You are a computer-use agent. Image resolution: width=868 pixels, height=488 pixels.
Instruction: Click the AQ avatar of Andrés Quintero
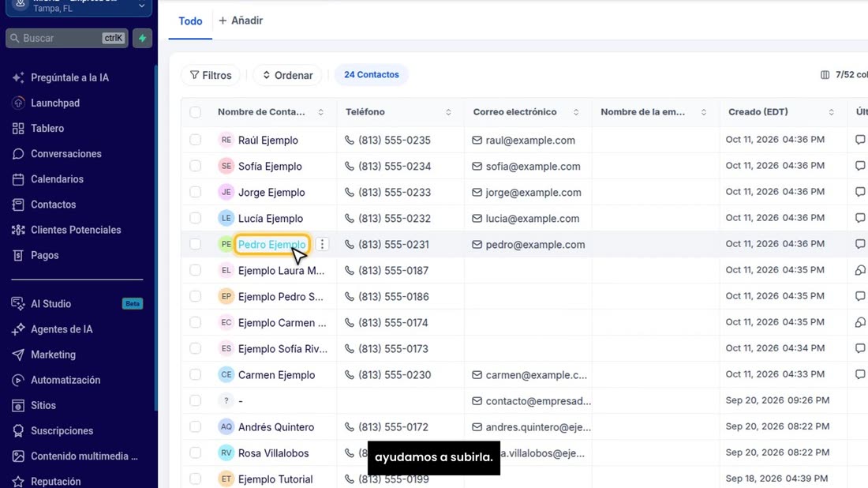226,426
